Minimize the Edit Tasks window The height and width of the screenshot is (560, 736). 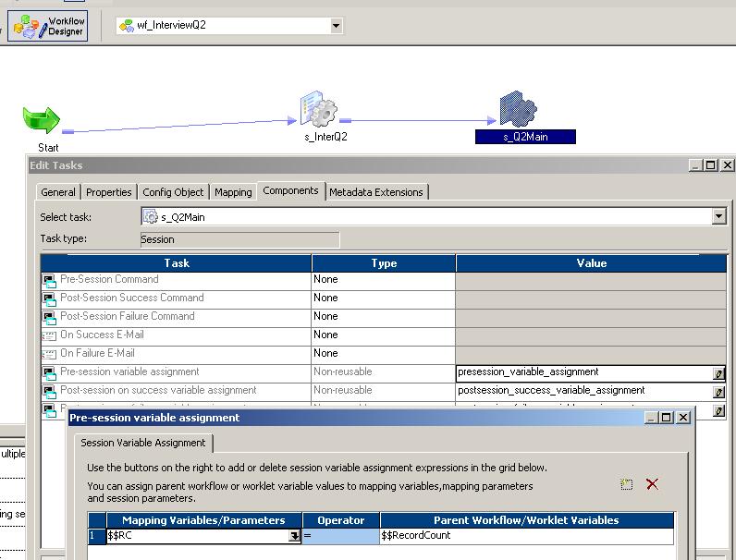695,165
